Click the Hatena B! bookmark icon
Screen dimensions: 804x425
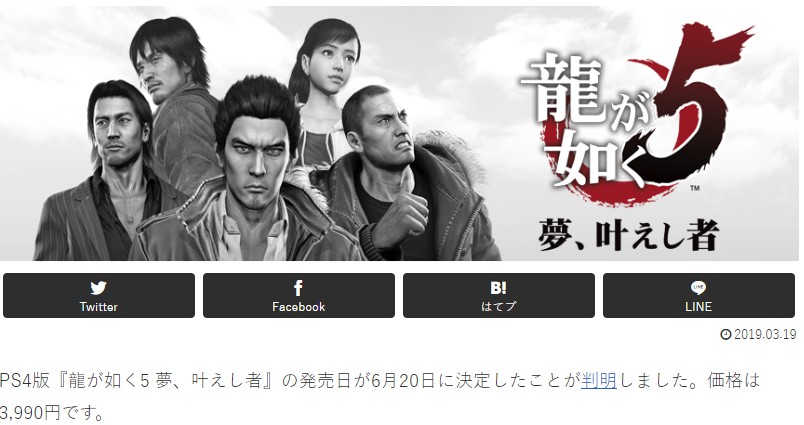498,288
